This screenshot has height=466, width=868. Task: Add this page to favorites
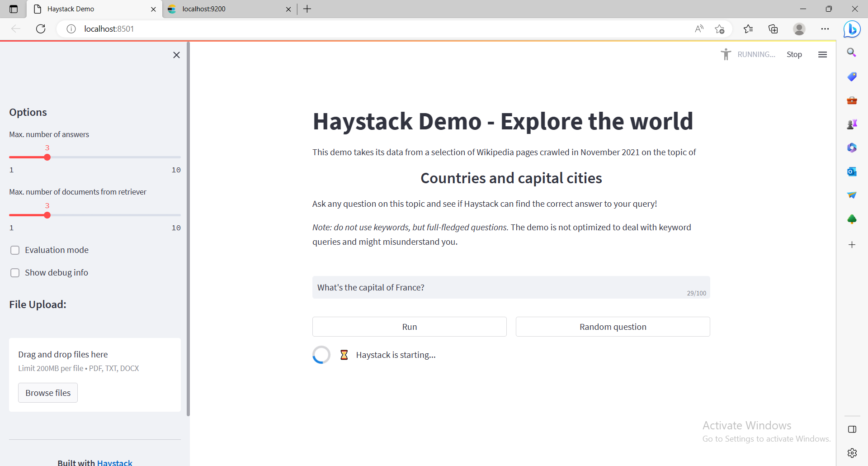[720, 29]
